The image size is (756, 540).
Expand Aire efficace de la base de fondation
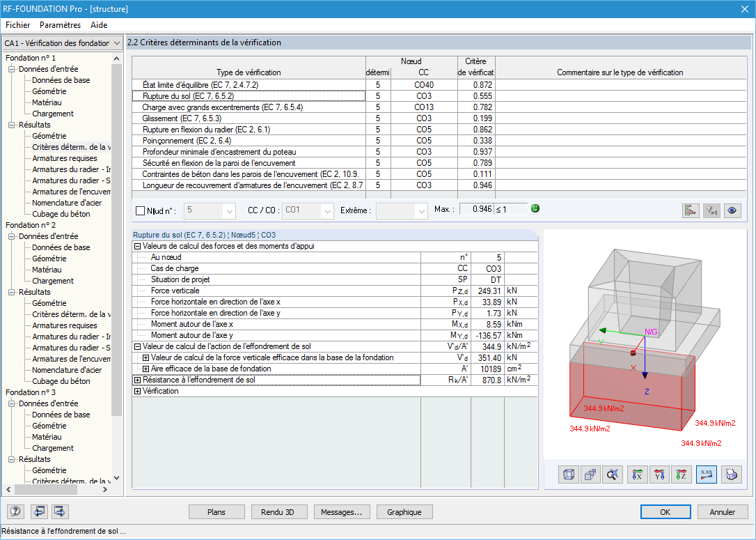(x=145, y=369)
